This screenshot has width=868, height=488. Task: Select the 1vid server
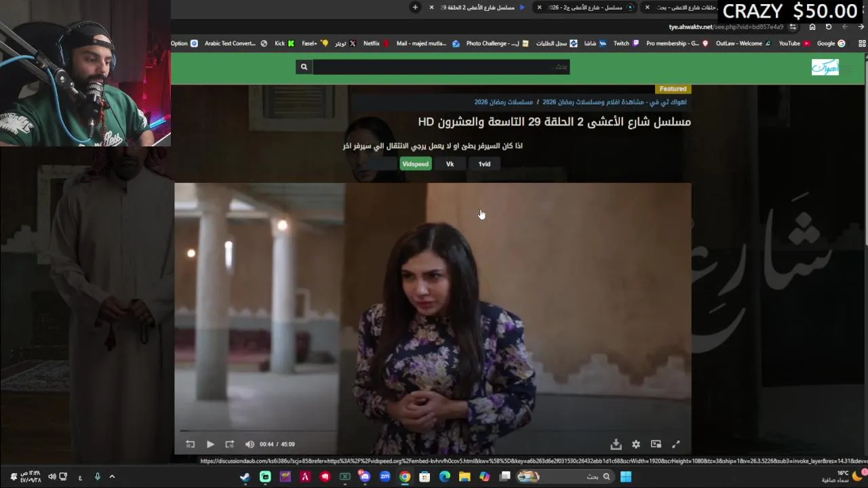coord(484,164)
